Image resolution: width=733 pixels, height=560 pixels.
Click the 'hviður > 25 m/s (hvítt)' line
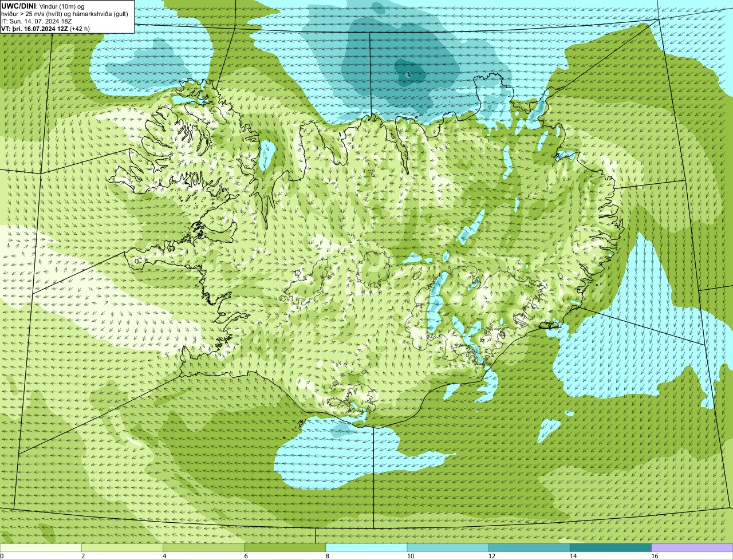coord(38,14)
